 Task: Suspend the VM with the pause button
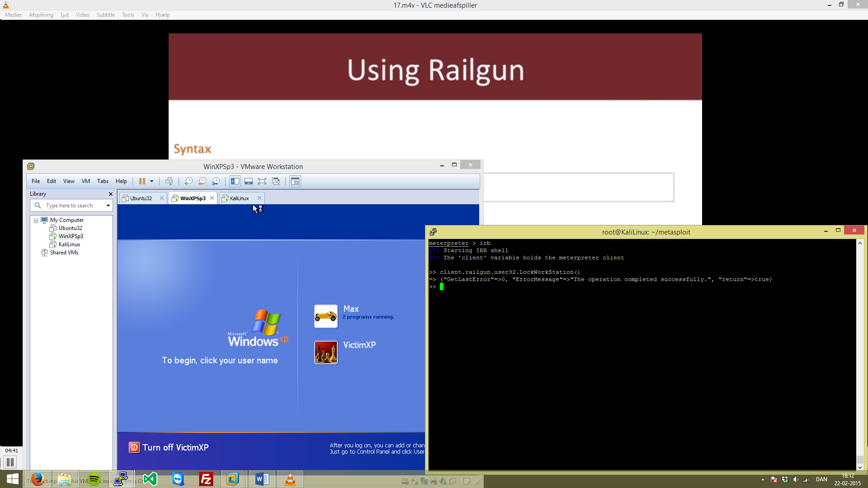pyautogui.click(x=142, y=181)
